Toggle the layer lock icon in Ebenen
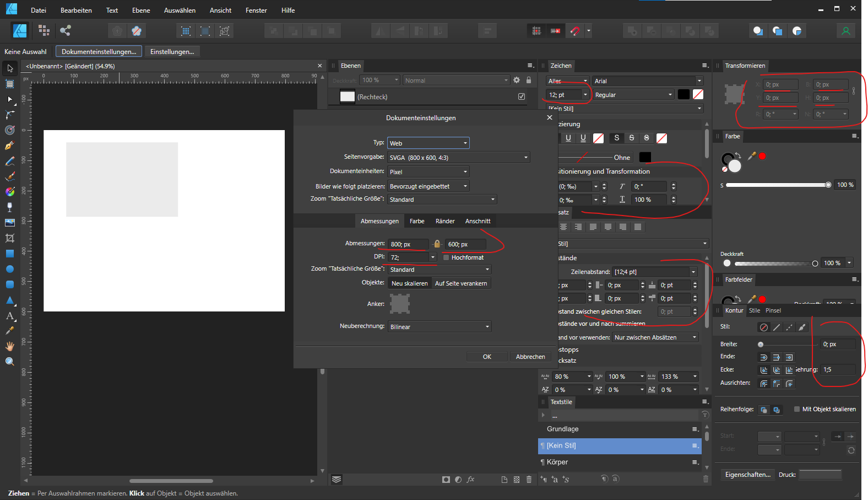 529,80
